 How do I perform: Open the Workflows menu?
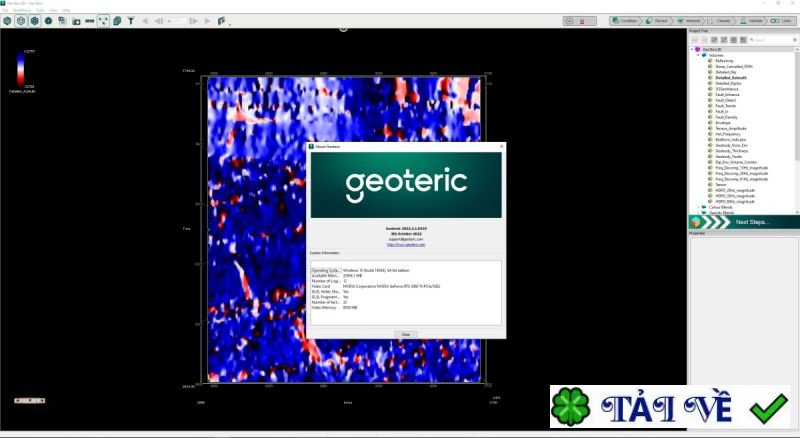pyautogui.click(x=22, y=10)
